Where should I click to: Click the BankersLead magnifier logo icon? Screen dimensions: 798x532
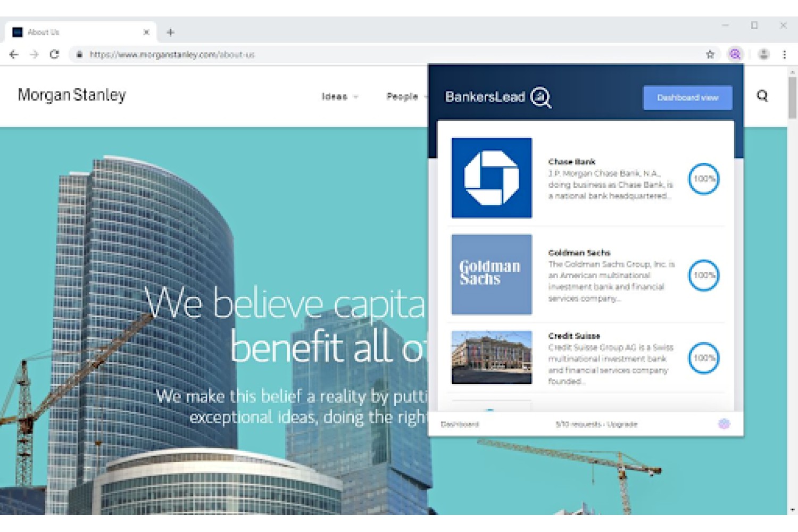pos(541,97)
